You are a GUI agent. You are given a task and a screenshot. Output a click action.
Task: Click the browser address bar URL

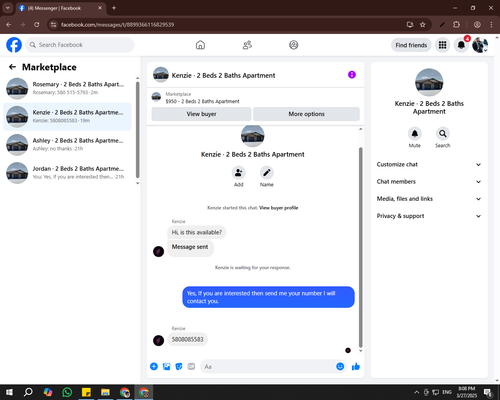117,25
